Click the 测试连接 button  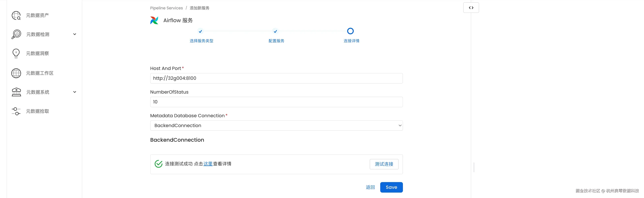tap(384, 164)
